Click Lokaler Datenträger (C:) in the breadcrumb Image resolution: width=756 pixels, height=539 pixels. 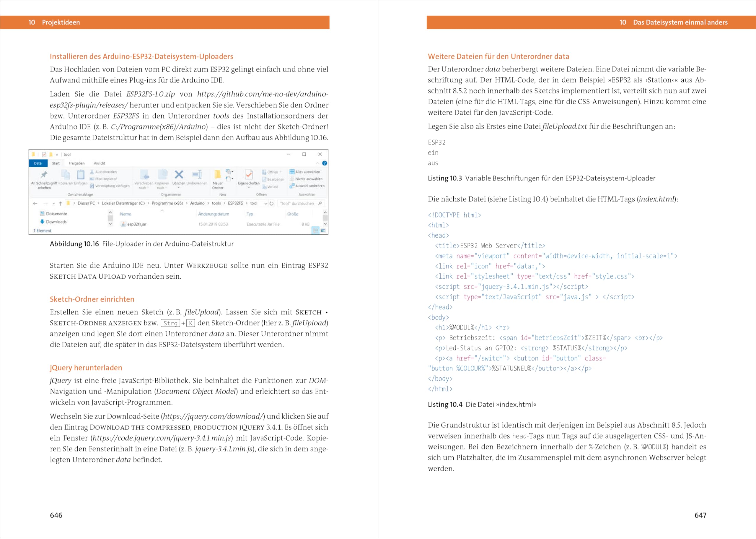point(123,203)
